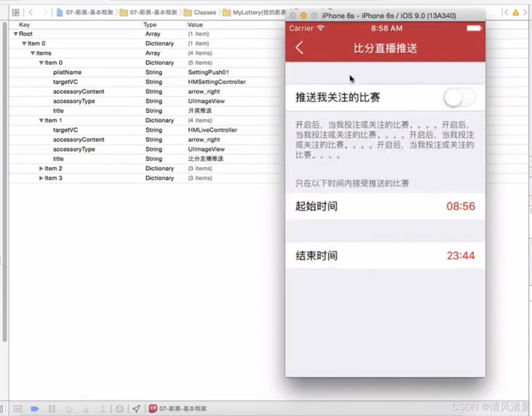Collapse the top-level Item 0 triangle
Viewport: 532px width, 416px height.
(x=24, y=44)
